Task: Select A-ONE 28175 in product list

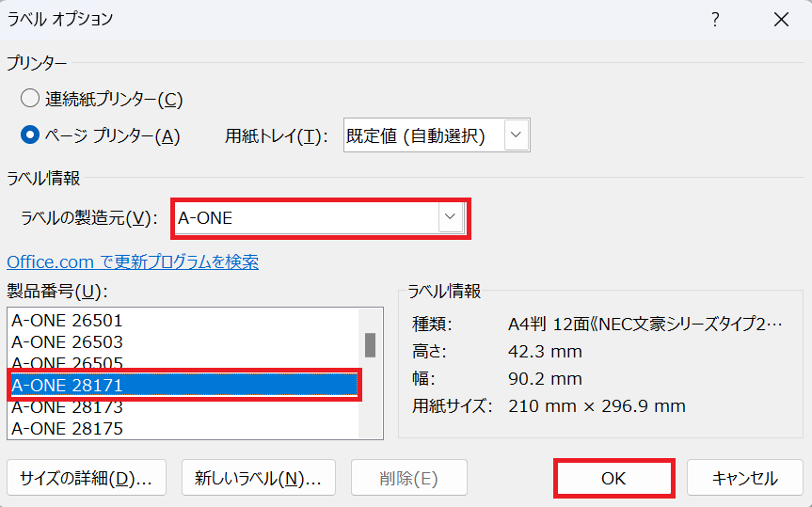Action: tap(184, 429)
